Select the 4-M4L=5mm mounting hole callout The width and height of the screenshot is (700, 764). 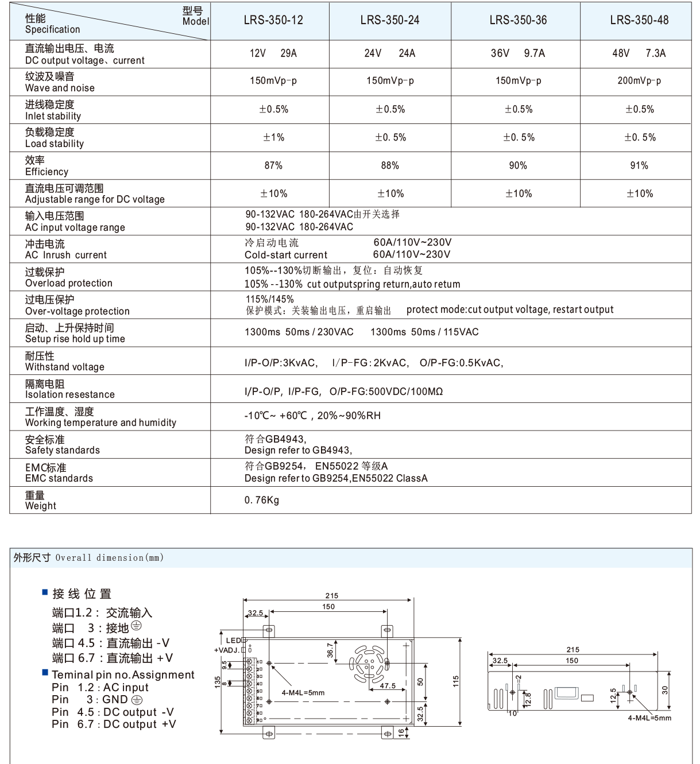point(303,693)
